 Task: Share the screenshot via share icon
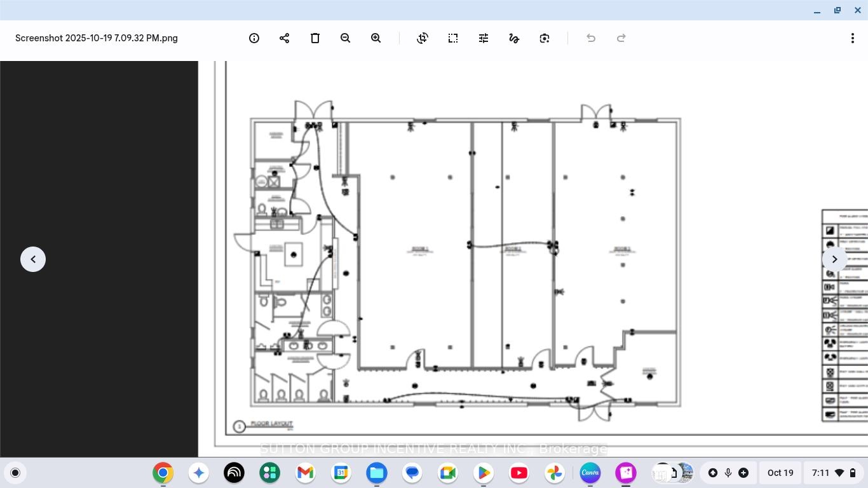click(x=285, y=38)
